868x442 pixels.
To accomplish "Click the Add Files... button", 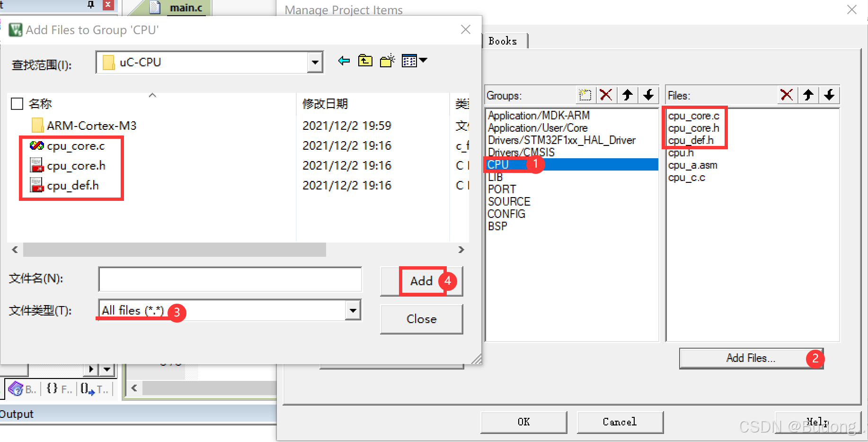I will [750, 358].
